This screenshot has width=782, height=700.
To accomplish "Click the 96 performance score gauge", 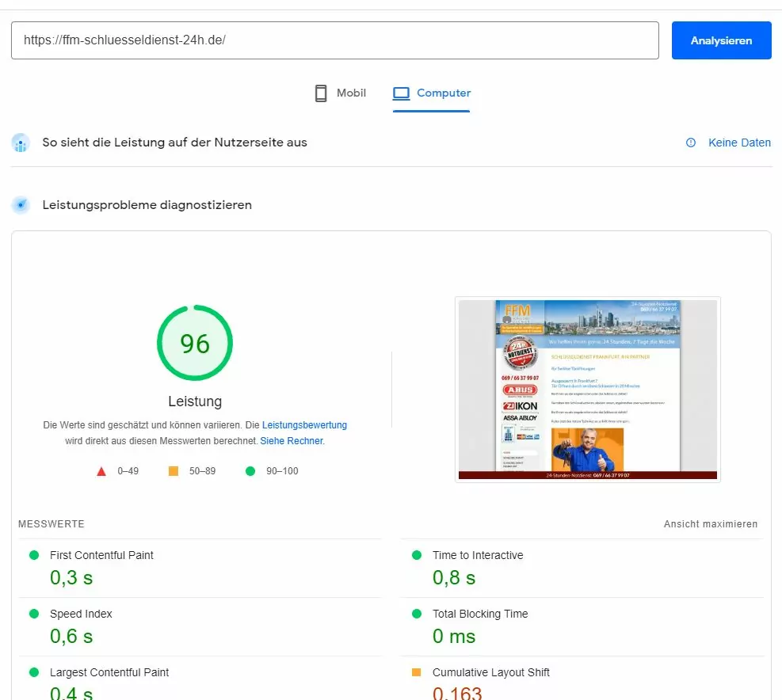I will coord(195,343).
